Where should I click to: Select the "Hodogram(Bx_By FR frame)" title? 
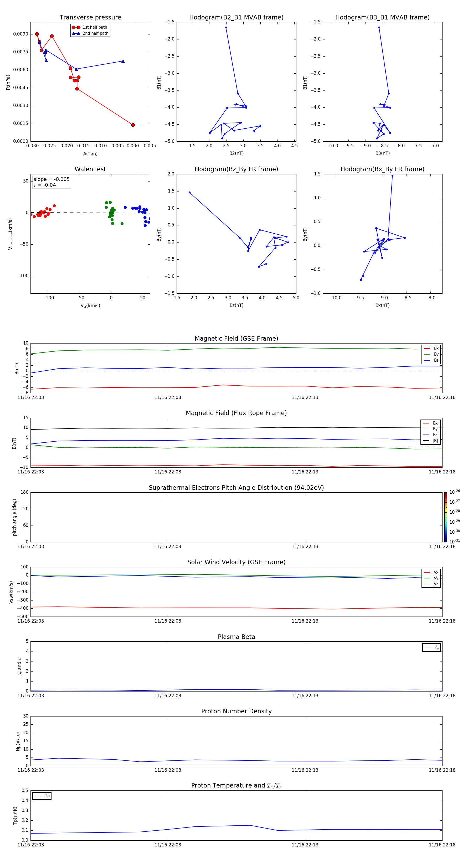click(x=382, y=169)
